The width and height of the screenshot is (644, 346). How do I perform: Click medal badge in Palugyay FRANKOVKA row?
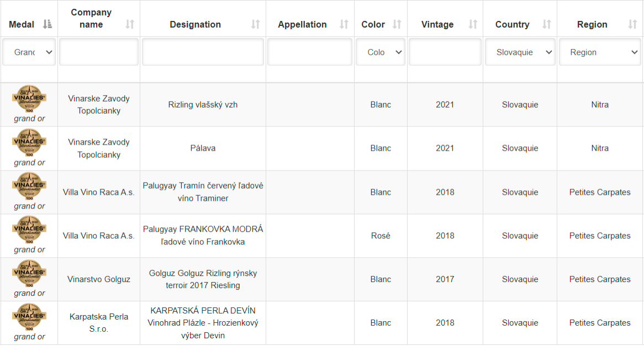point(29,230)
